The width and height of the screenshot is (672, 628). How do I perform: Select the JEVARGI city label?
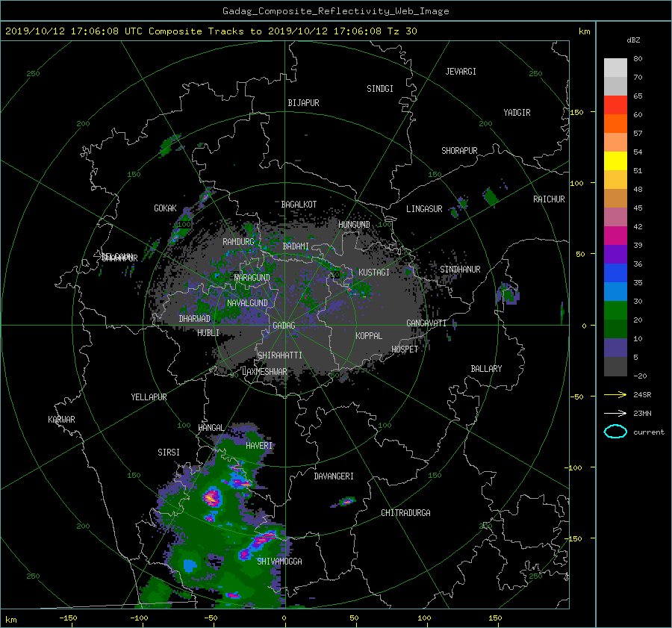pyautogui.click(x=461, y=72)
